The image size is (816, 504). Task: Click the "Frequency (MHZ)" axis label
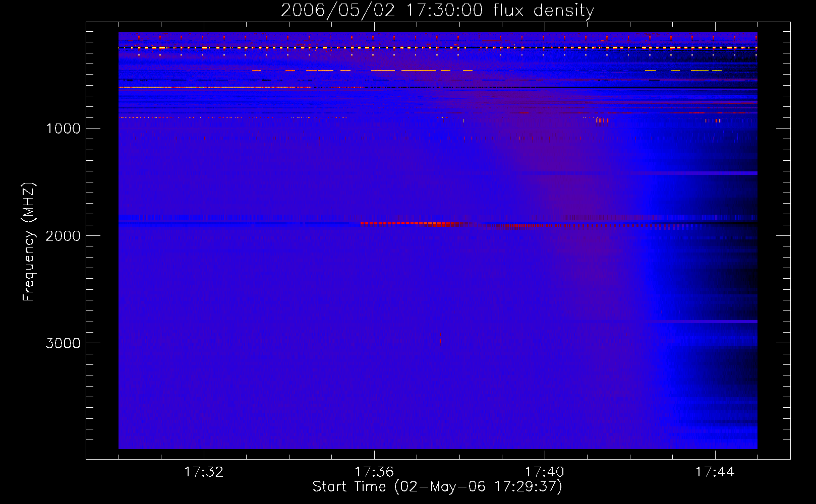point(29,242)
